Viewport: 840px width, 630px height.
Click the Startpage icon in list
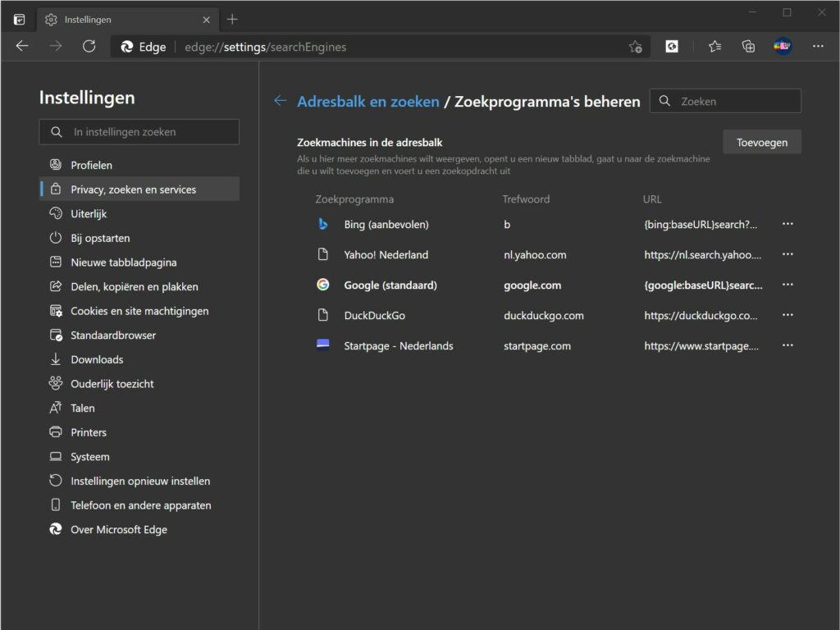(x=323, y=344)
